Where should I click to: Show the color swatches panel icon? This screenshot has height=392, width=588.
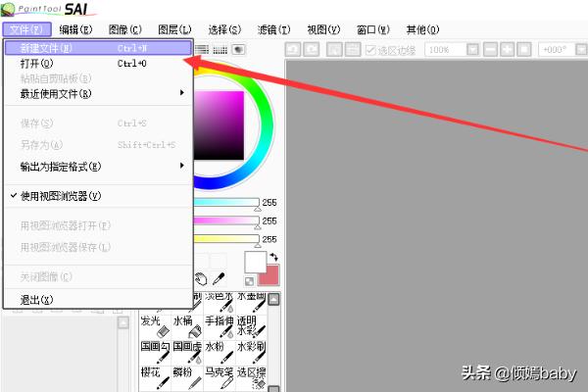point(220,50)
